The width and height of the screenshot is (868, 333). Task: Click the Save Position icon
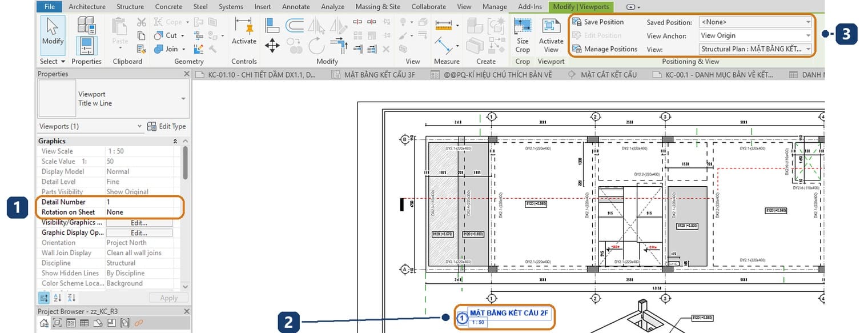pos(576,22)
